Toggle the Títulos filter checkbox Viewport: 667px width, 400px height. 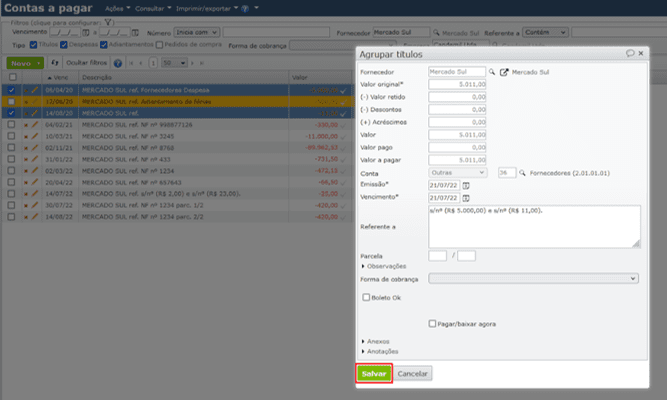(33, 45)
